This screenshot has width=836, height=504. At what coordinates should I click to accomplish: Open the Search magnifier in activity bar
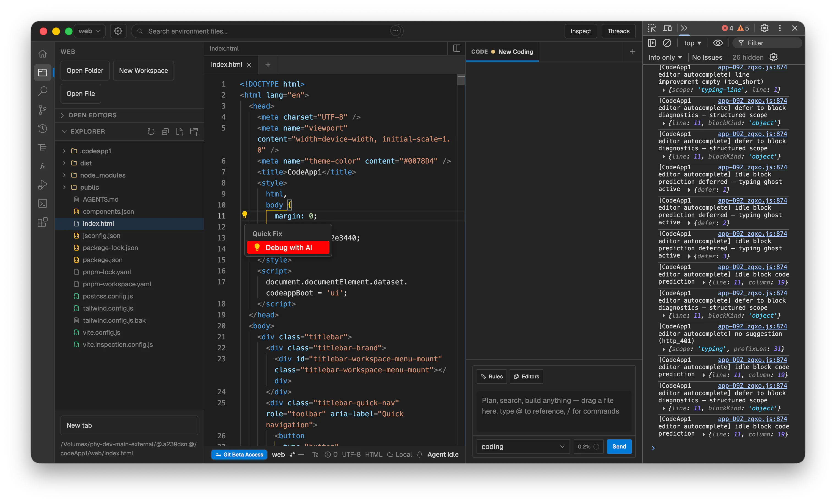(42, 91)
